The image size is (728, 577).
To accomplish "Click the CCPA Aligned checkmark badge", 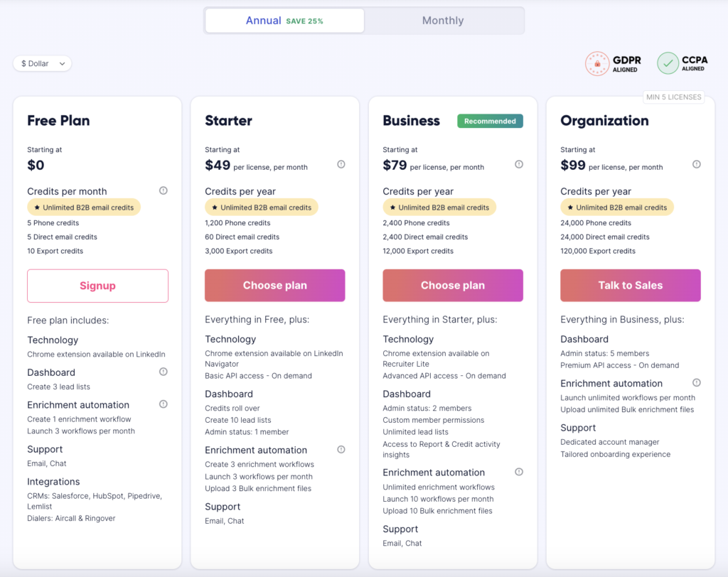I will (668, 63).
